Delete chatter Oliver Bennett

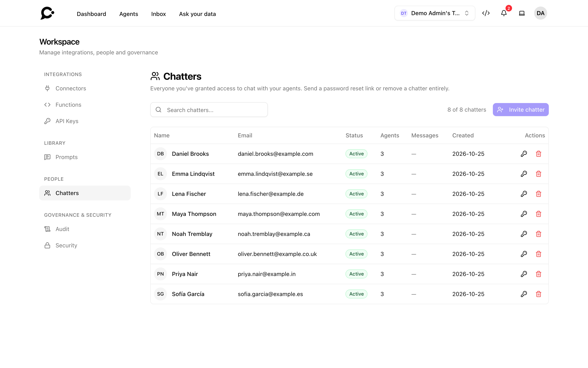click(538, 254)
